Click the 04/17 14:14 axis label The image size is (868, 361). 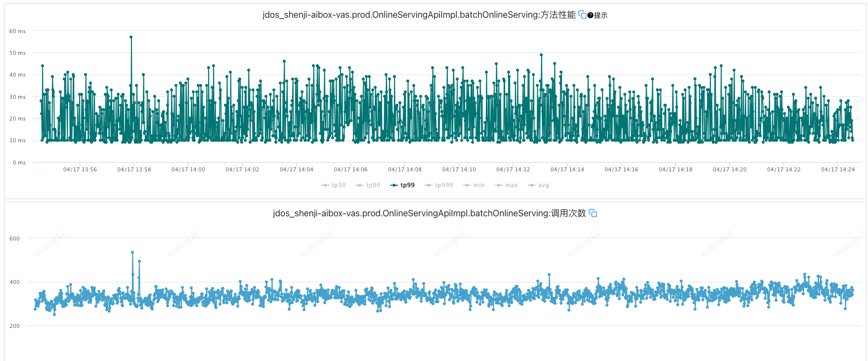567,169
